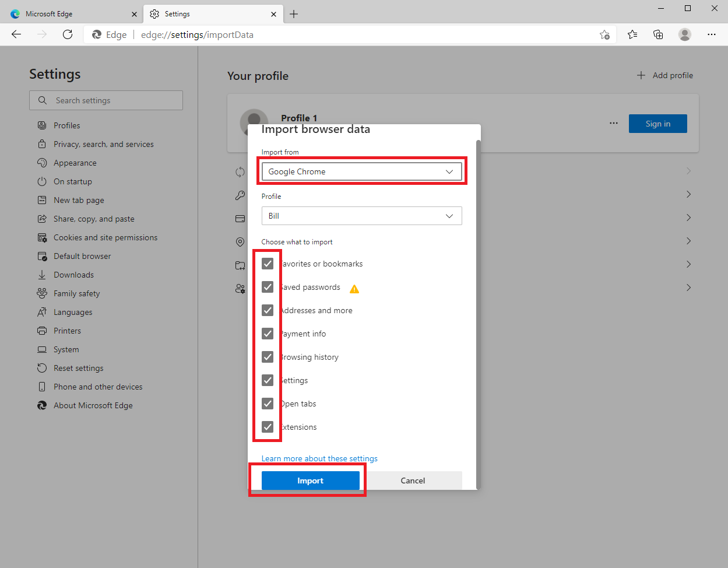Open the Favorites list icon
Viewport: 728px width, 568px height.
[632, 34]
